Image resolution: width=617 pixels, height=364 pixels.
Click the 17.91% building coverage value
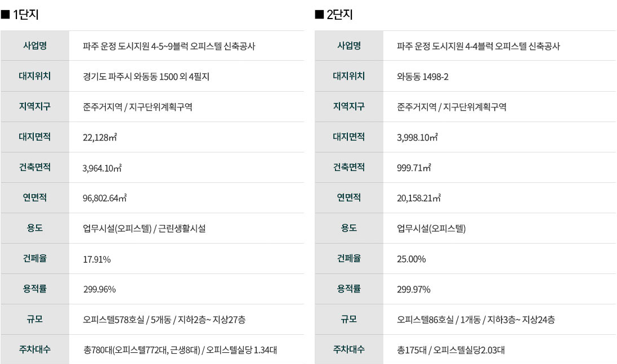[97, 259]
